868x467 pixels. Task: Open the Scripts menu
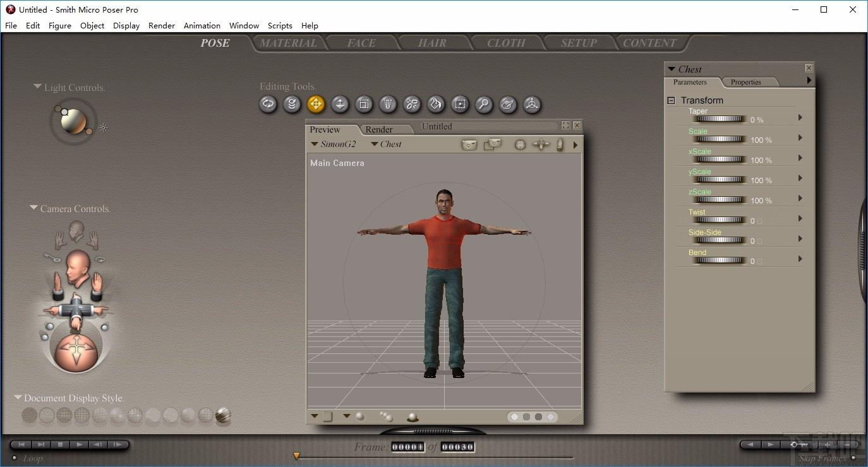coord(280,25)
